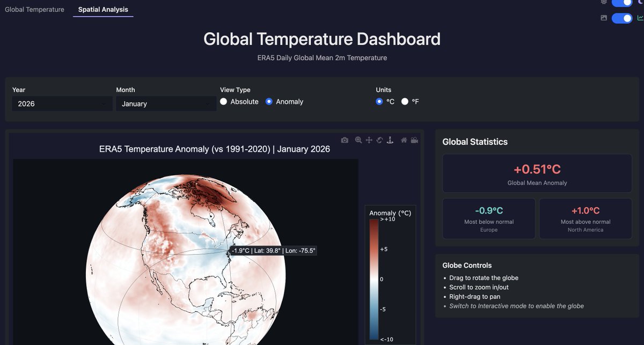Screen dimensions: 644x345
Task: Click the static image mode icon
Action: [x=604, y=18]
